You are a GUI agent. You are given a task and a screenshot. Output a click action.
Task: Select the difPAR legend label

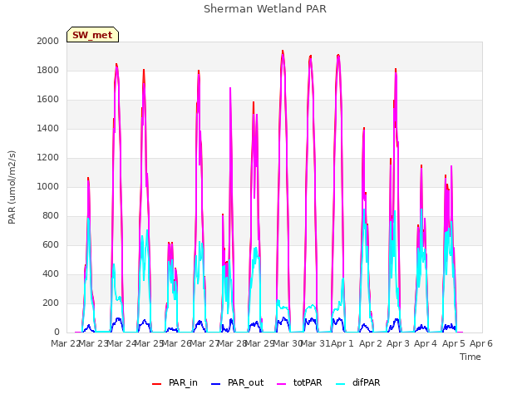tap(367, 382)
